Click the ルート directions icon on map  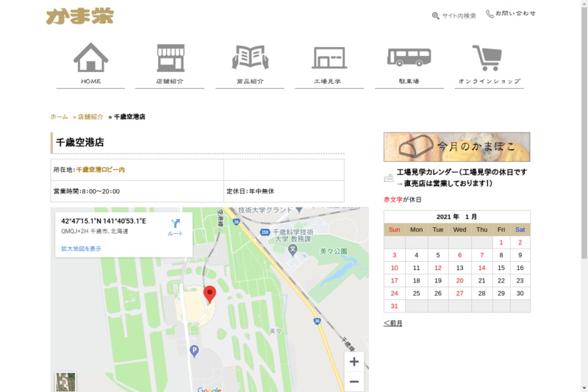[x=175, y=226]
